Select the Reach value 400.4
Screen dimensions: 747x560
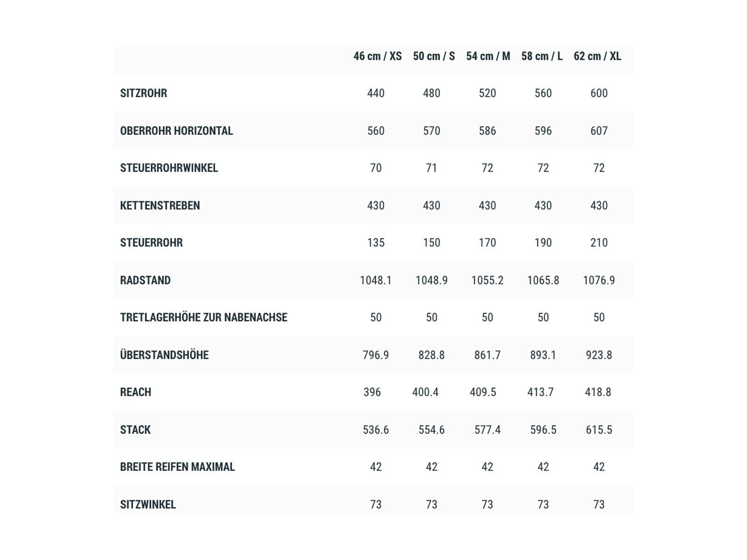coord(425,392)
